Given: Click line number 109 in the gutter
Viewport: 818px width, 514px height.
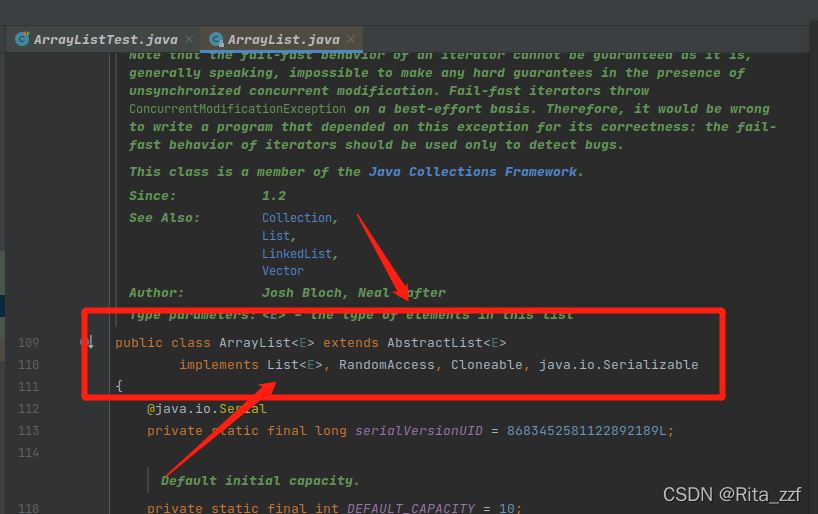Looking at the screenshot, I should pyautogui.click(x=29, y=343).
